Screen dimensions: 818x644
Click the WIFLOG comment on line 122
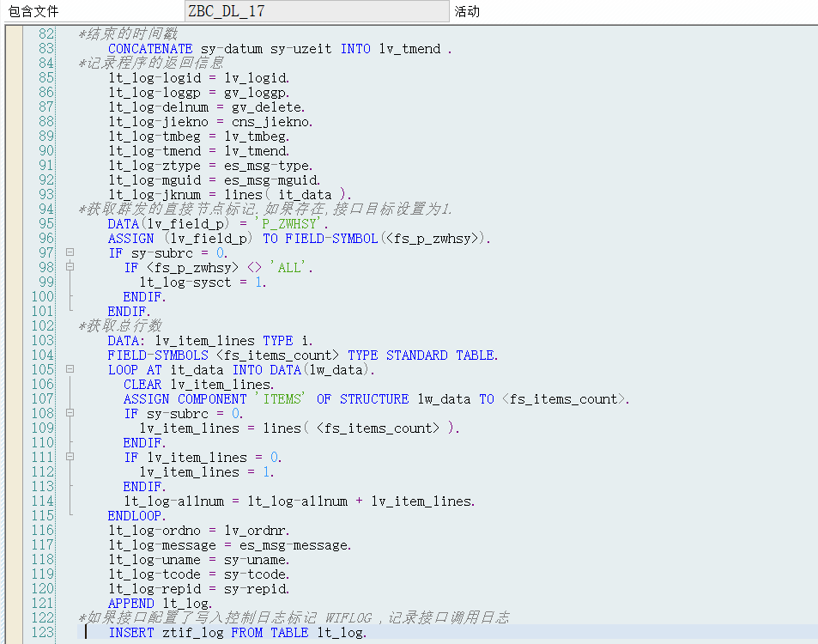(294, 618)
